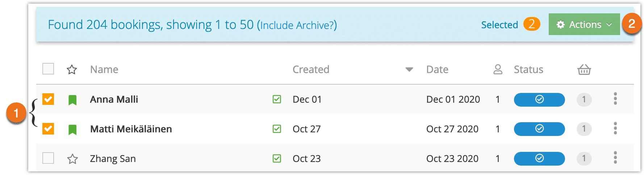The height and width of the screenshot is (175, 644).
Task: Click the basket icon column header
Action: tap(584, 69)
